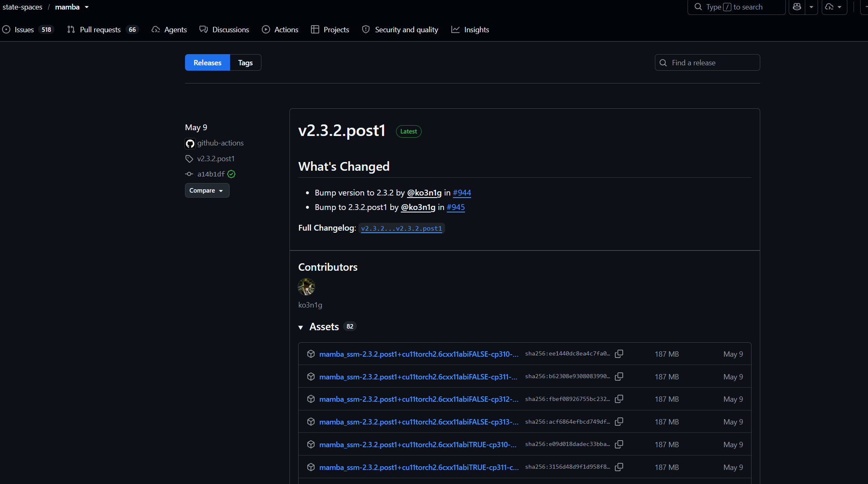
Task: Open the Issues tab
Action: 28,30
